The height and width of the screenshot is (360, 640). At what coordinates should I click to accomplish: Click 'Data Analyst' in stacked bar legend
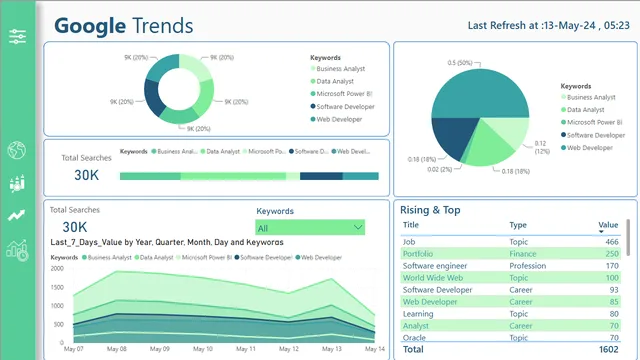click(220, 151)
